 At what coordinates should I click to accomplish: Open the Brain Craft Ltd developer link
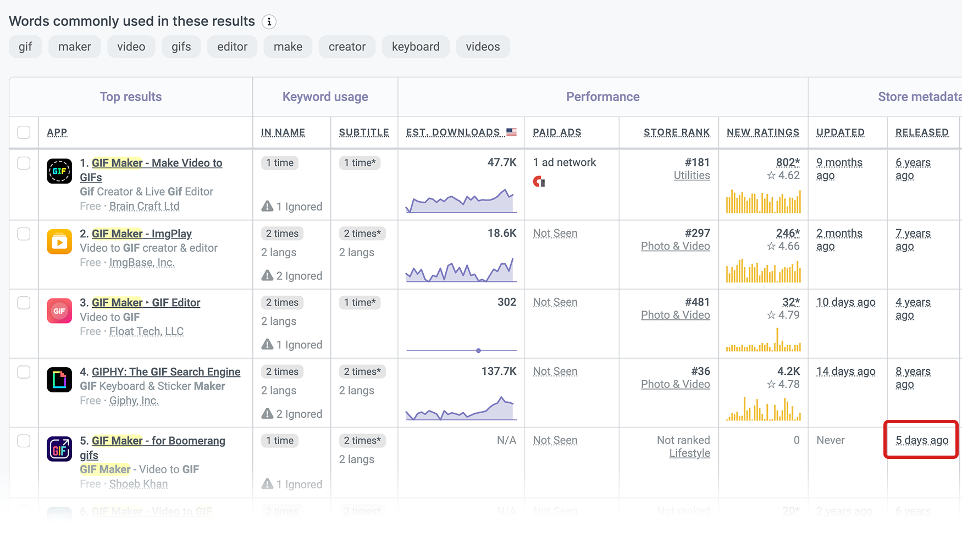click(144, 206)
